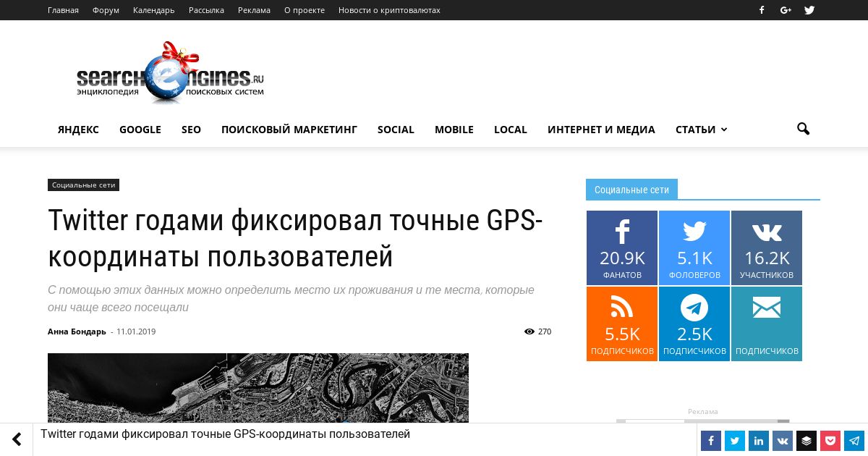This screenshot has height=456, width=868.
Task: Open RSS 5.5K подписчиков tile
Action: click(x=622, y=324)
